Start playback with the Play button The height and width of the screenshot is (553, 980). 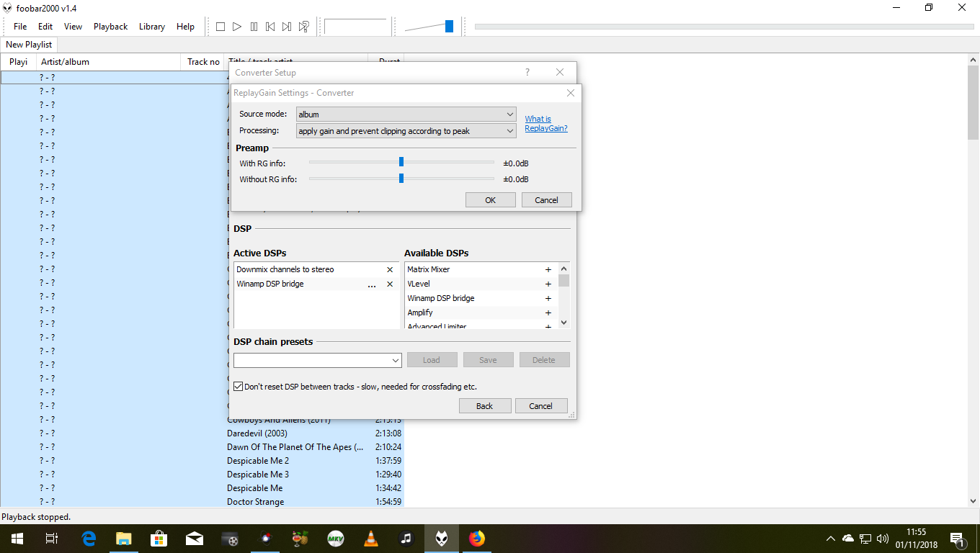pos(237,27)
